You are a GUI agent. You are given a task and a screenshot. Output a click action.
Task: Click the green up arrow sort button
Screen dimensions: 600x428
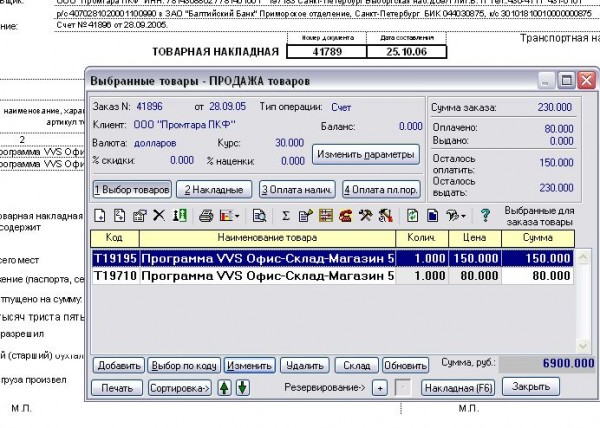click(x=224, y=387)
